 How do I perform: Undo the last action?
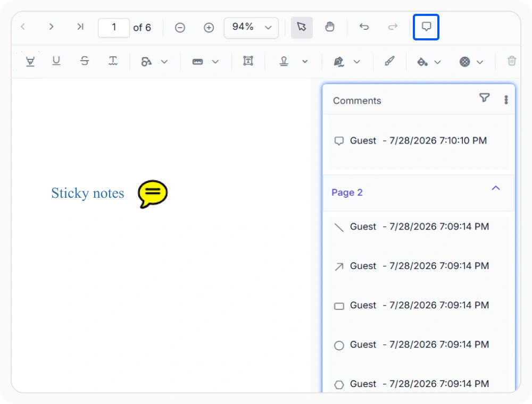click(x=364, y=27)
